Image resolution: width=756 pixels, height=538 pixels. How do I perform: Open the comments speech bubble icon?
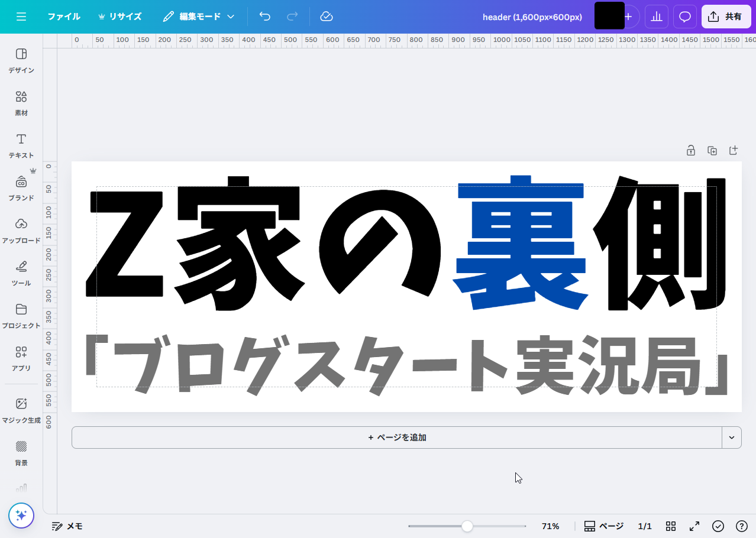coord(685,17)
